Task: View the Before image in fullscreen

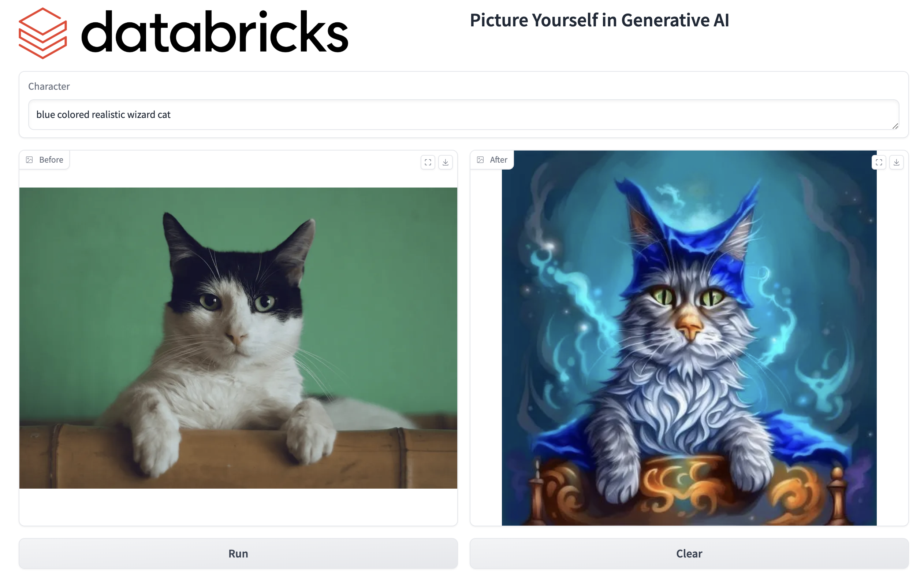Action: pos(428,162)
